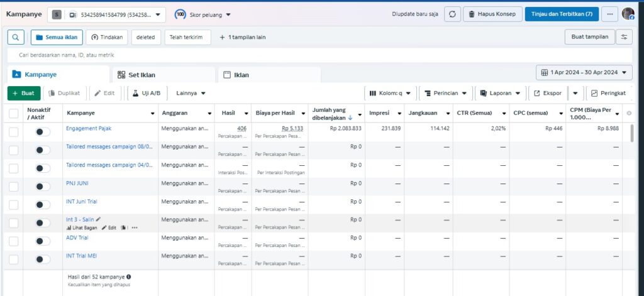This screenshot has height=296, width=644.
Task: Open the ADV Trial campaign link
Action: 77,238
